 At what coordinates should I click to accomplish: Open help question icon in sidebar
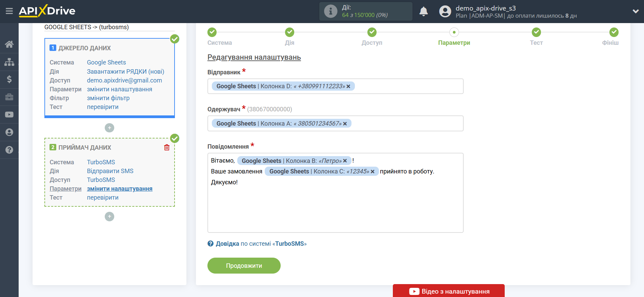(9, 150)
